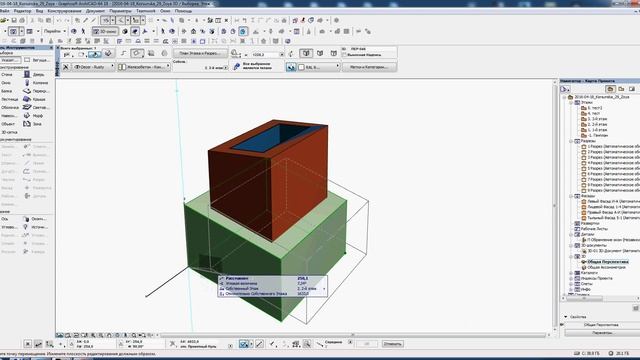Image resolution: width=640 pixels, height=360 pixels.
Task: Toggle the active morph edit mode button
Action: click(95, 53)
